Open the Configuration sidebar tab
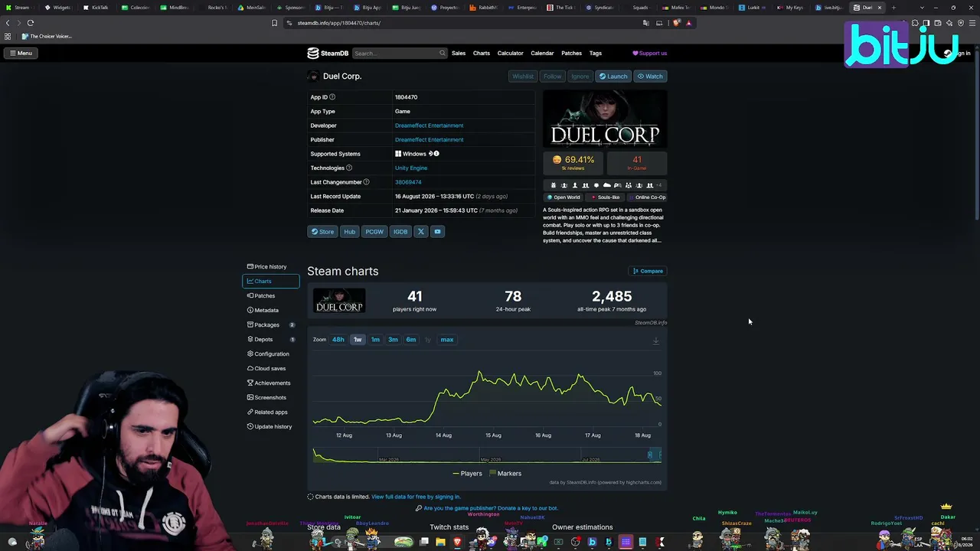The height and width of the screenshot is (551, 980). pyautogui.click(x=270, y=354)
